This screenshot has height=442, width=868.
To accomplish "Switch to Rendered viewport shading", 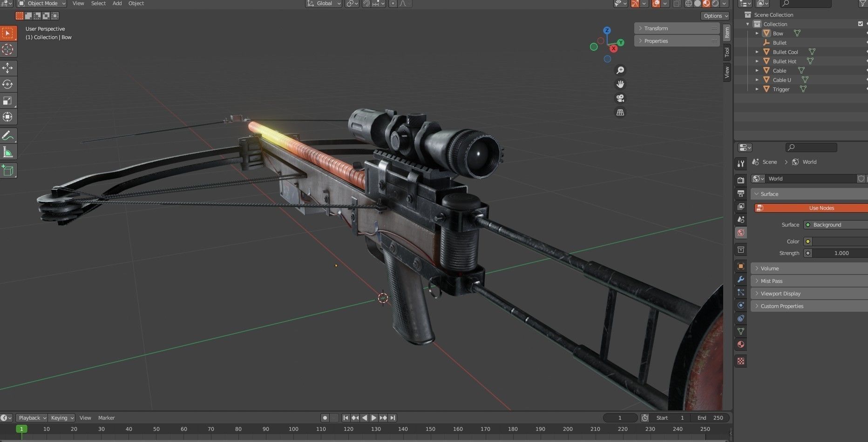I will point(715,3).
